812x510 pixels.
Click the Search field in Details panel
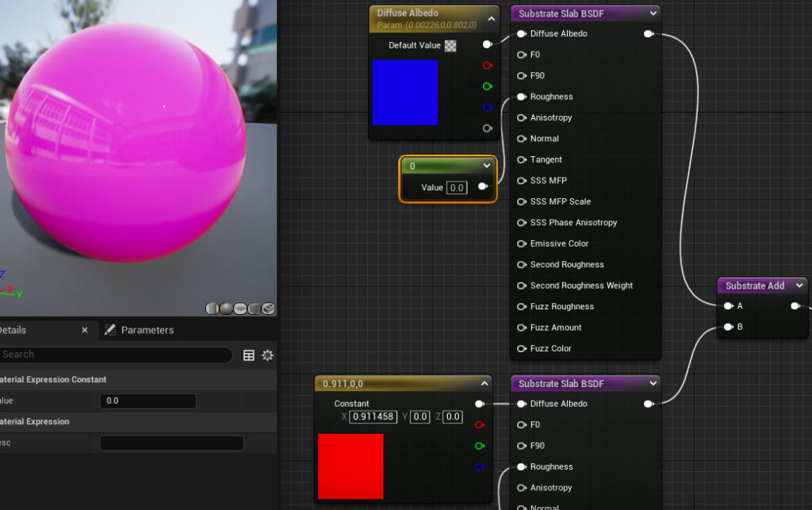(115, 355)
